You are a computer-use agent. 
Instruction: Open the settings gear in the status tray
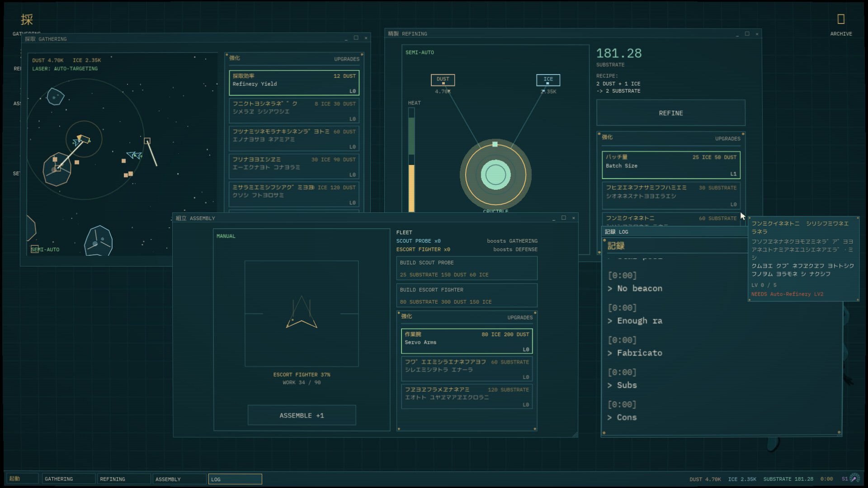coord(854,479)
